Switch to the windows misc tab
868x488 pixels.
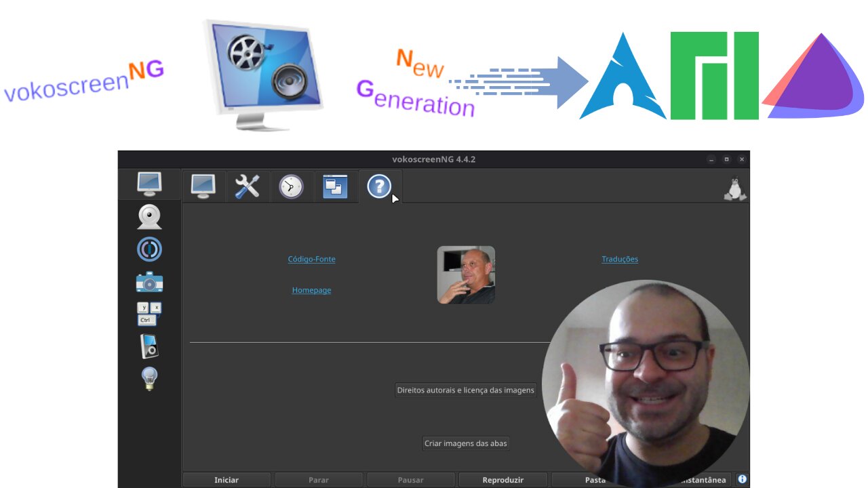click(335, 186)
